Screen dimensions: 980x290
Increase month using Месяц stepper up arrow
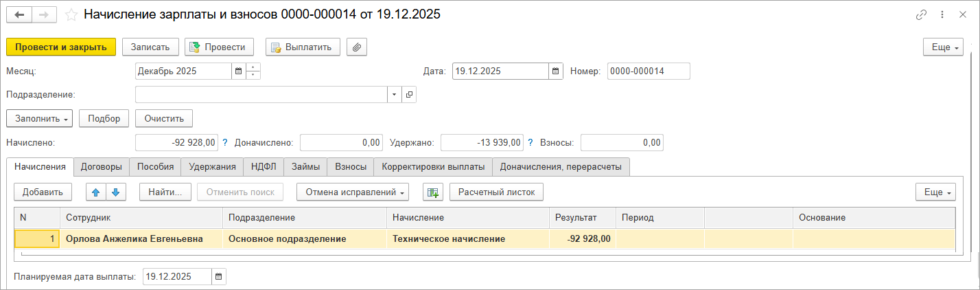click(253, 67)
